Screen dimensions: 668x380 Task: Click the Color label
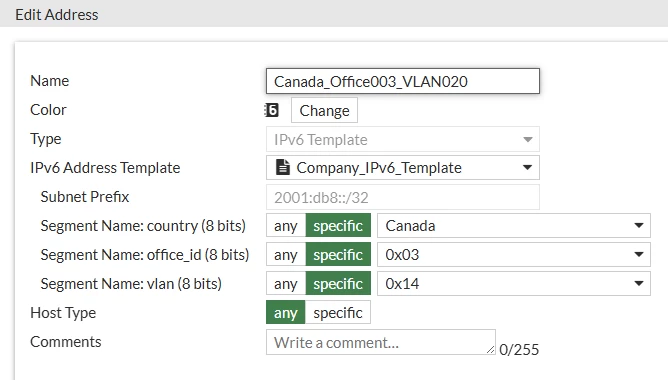click(48, 109)
